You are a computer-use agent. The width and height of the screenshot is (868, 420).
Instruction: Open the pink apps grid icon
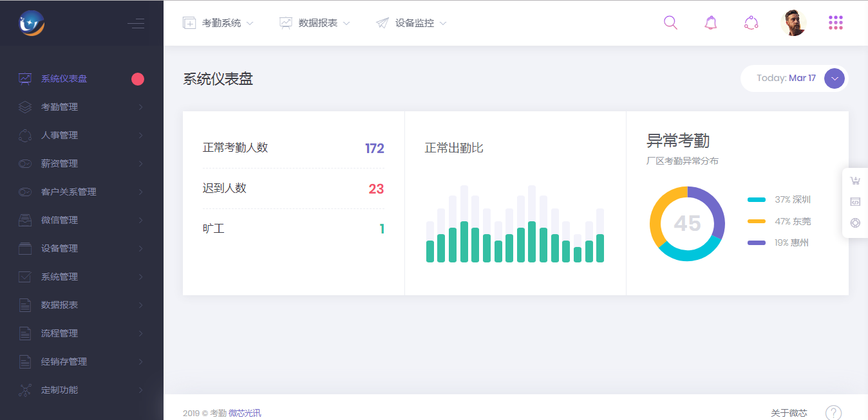tap(835, 23)
